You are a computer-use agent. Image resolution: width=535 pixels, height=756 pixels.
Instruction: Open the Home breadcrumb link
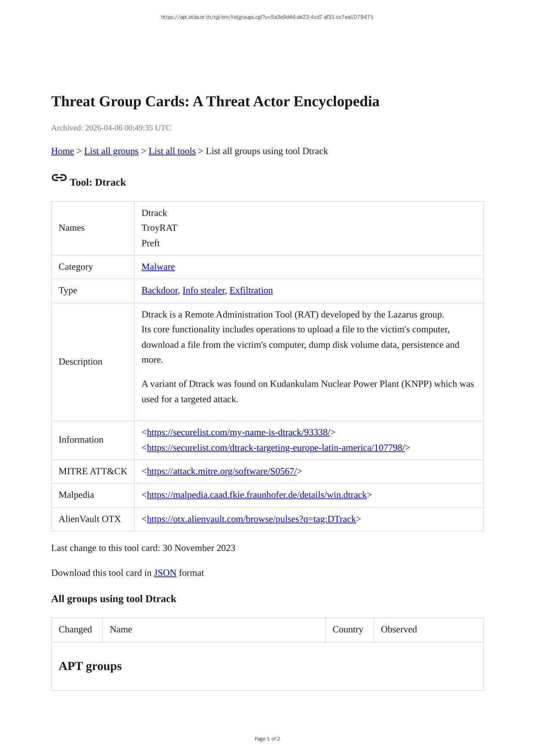62,151
